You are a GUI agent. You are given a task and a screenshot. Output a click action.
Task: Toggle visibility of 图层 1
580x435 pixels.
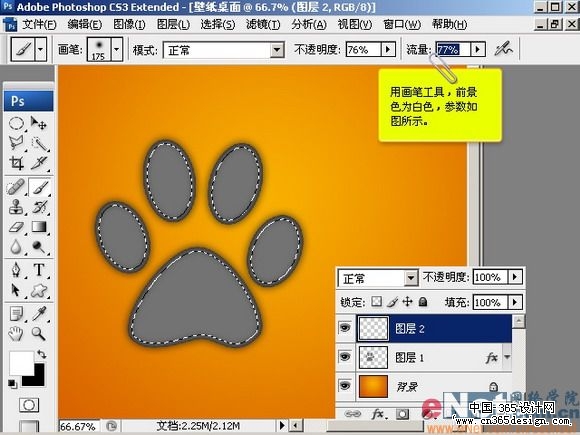[345, 357]
